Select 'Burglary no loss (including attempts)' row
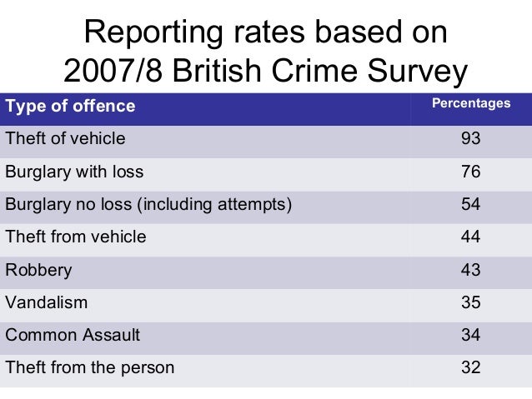This screenshot has height=399, width=532. pos(266,207)
